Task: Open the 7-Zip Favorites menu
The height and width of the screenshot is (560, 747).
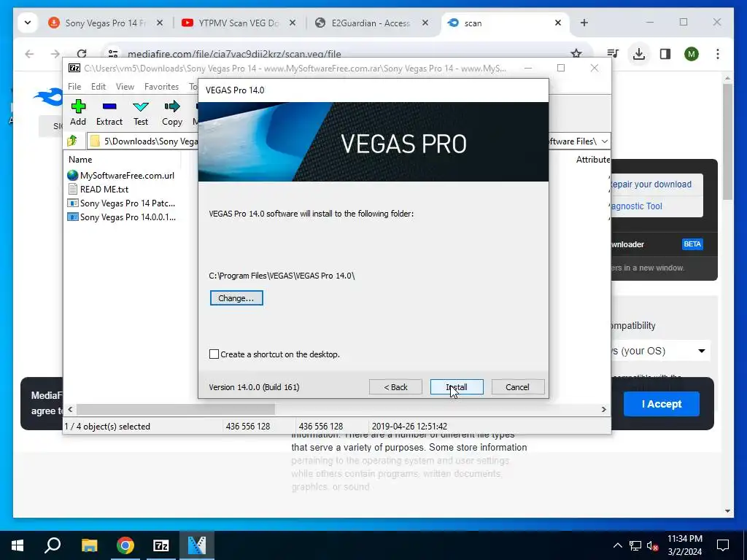Action: pos(161,87)
